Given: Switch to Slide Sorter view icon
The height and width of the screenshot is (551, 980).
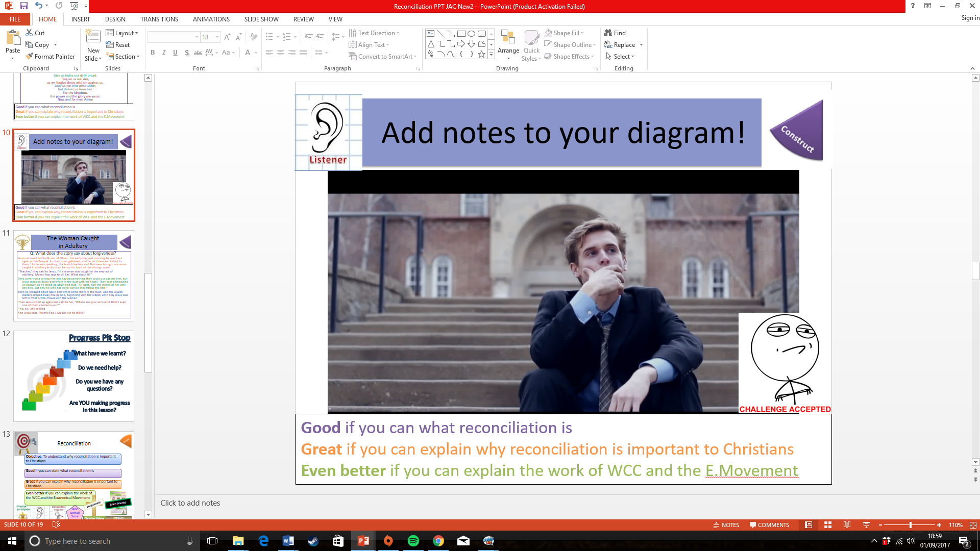Looking at the screenshot, I should pyautogui.click(x=828, y=525).
